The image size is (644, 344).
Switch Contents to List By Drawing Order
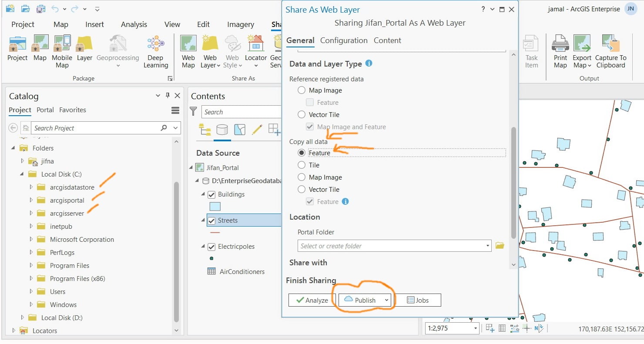(205, 130)
